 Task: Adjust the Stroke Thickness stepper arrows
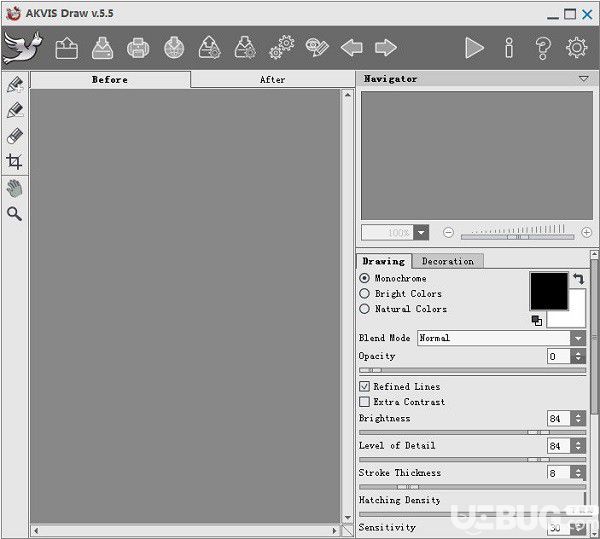[578, 473]
